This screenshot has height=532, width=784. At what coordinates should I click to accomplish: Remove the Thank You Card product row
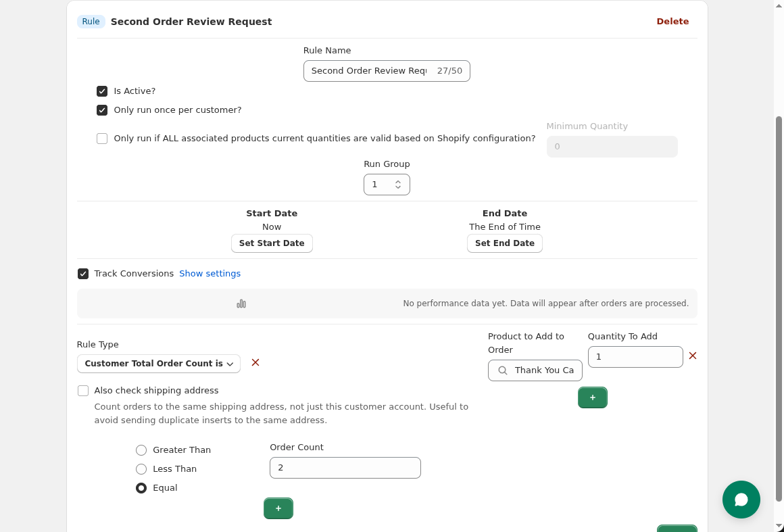pyautogui.click(x=692, y=356)
